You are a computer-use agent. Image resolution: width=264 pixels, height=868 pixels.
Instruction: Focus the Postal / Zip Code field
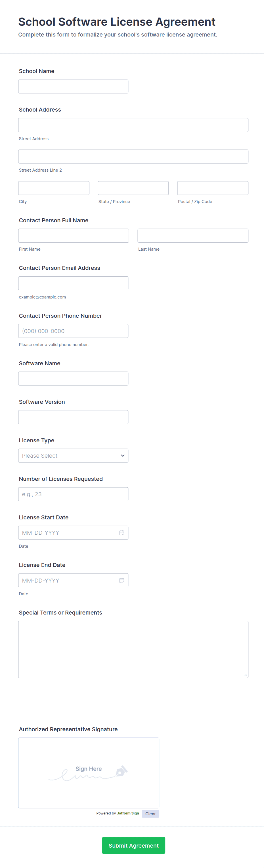[213, 188]
